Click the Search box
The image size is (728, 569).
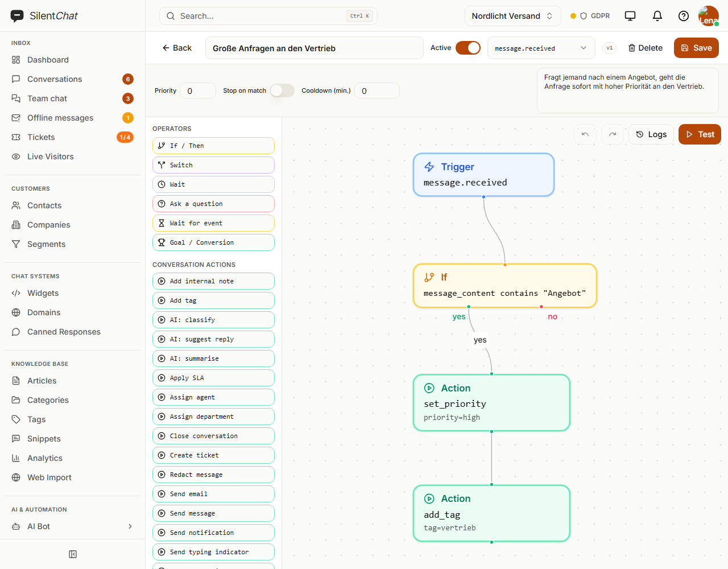268,16
